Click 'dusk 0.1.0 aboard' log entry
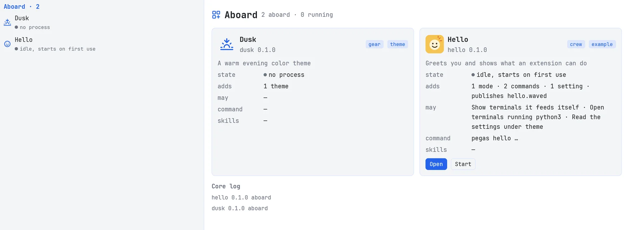This screenshot has width=644, height=230. coord(240,208)
